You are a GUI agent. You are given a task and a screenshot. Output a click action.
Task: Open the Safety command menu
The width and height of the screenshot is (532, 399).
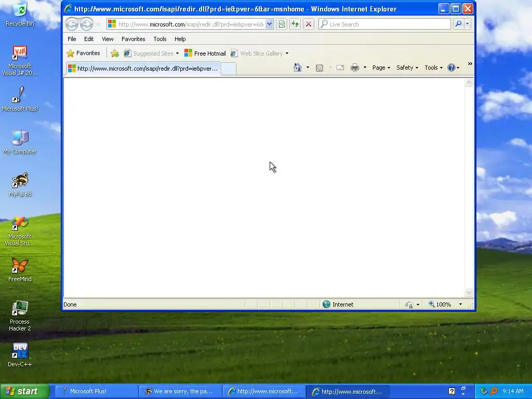click(407, 68)
